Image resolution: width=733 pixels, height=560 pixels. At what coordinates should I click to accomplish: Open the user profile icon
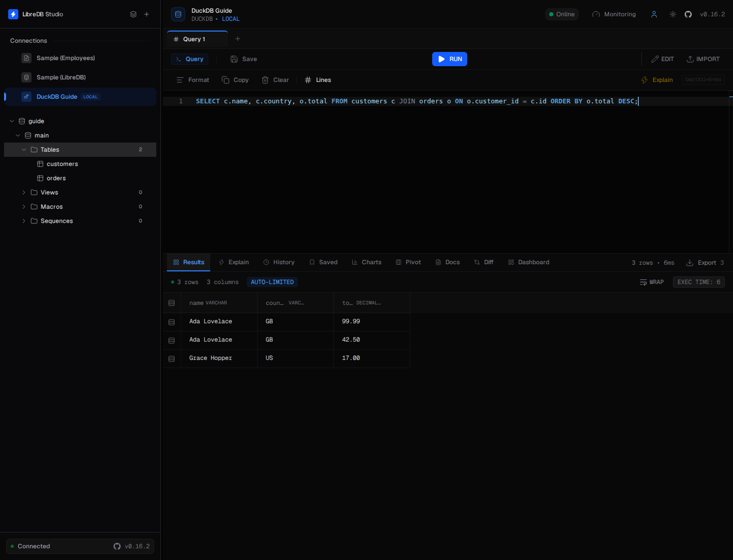[654, 14]
